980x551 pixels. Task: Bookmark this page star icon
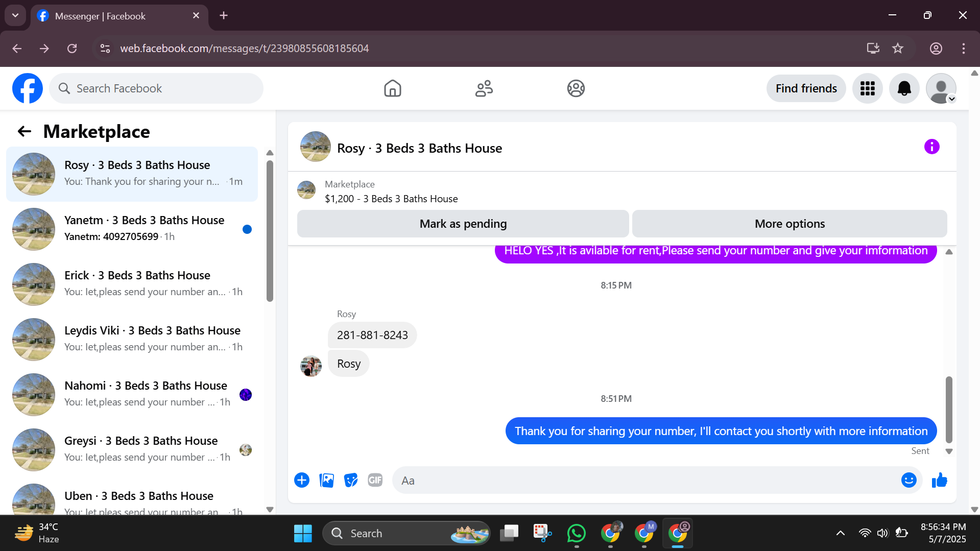(898, 49)
